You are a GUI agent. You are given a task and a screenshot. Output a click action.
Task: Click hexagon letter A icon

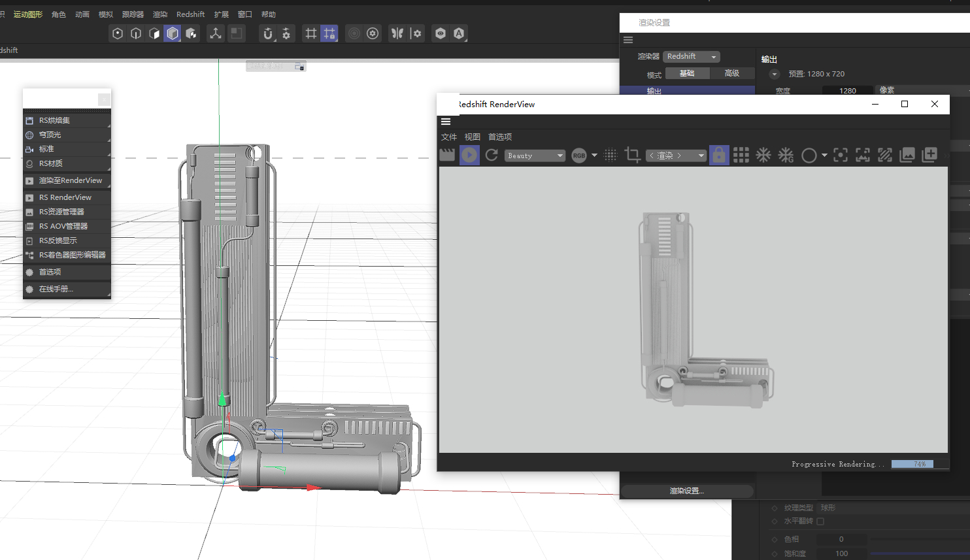tap(459, 33)
